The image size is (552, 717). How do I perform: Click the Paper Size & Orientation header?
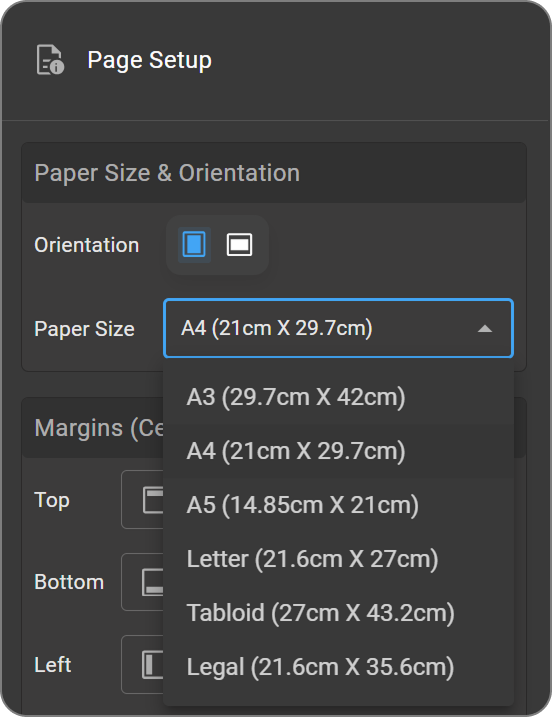pyautogui.click(x=274, y=173)
